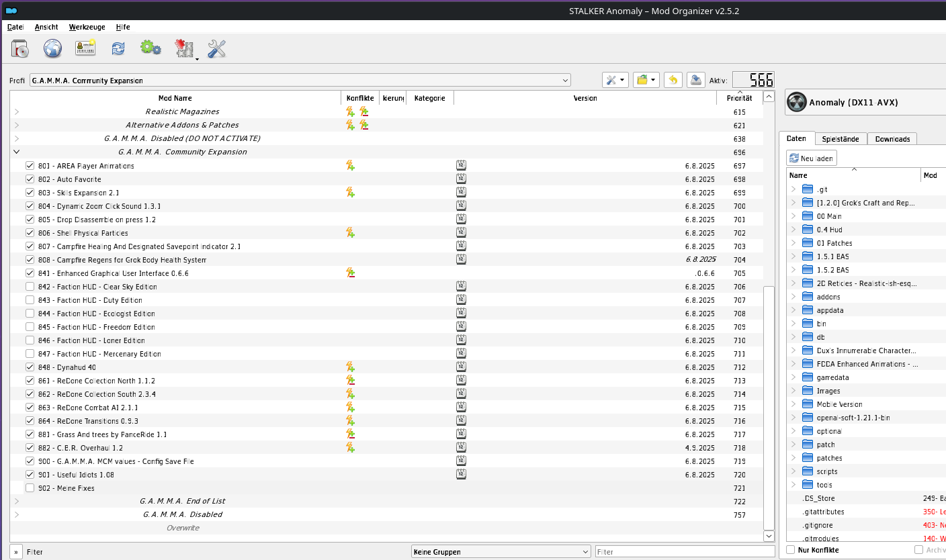Enable 845 - Faction HUD Freedom Edition
This screenshot has height=560, width=946.
[x=30, y=326]
